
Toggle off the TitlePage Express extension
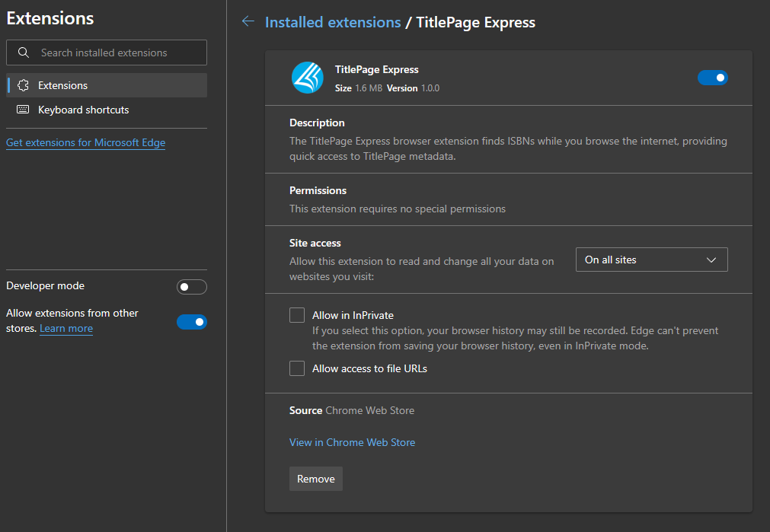point(712,77)
